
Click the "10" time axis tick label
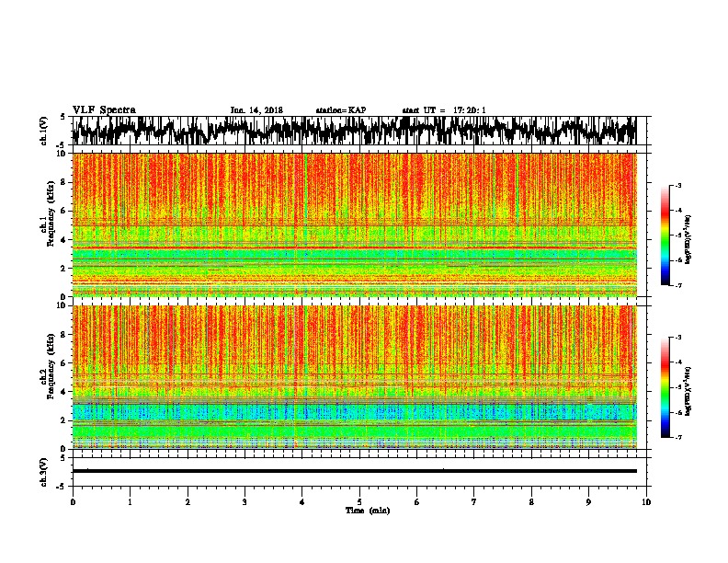click(x=646, y=502)
